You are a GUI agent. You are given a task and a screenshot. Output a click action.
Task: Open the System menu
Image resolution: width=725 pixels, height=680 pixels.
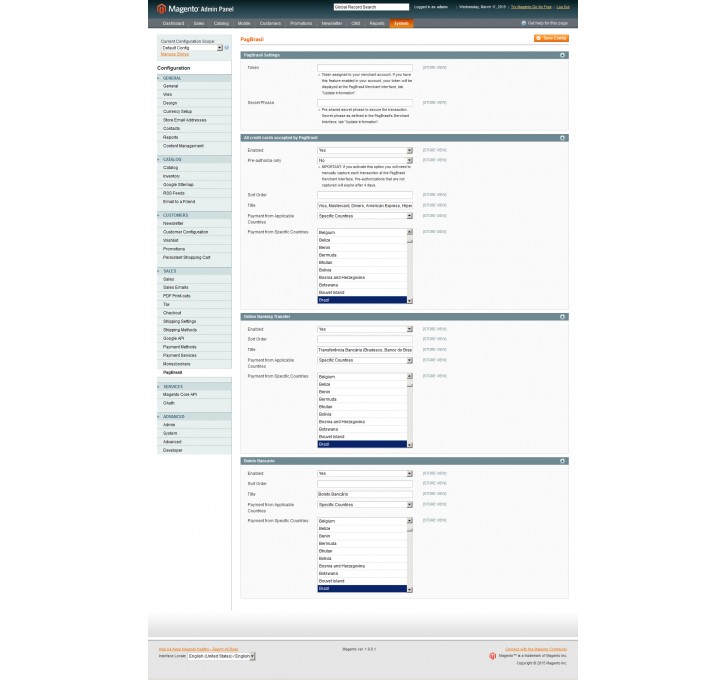tap(401, 24)
